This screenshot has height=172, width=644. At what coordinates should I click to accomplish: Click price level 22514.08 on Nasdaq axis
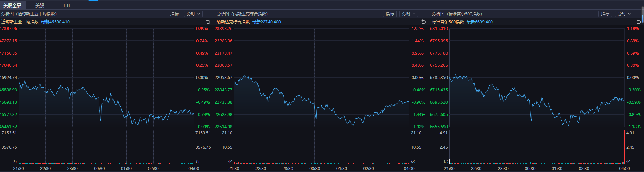[x=224, y=127]
